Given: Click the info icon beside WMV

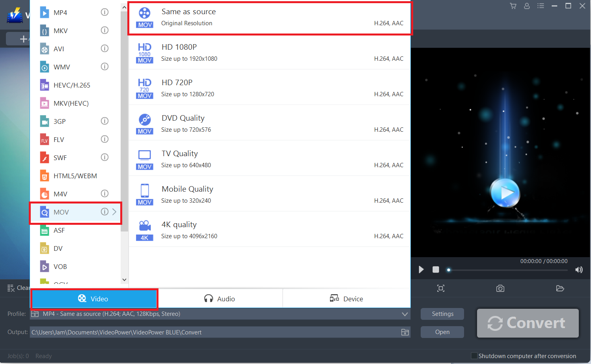Looking at the screenshot, I should click(x=104, y=67).
